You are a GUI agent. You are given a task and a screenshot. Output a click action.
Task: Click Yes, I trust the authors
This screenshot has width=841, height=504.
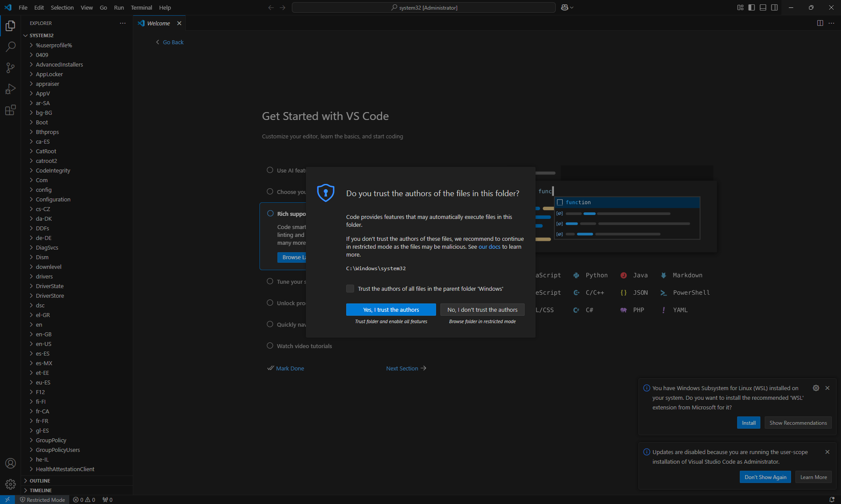pos(391,310)
